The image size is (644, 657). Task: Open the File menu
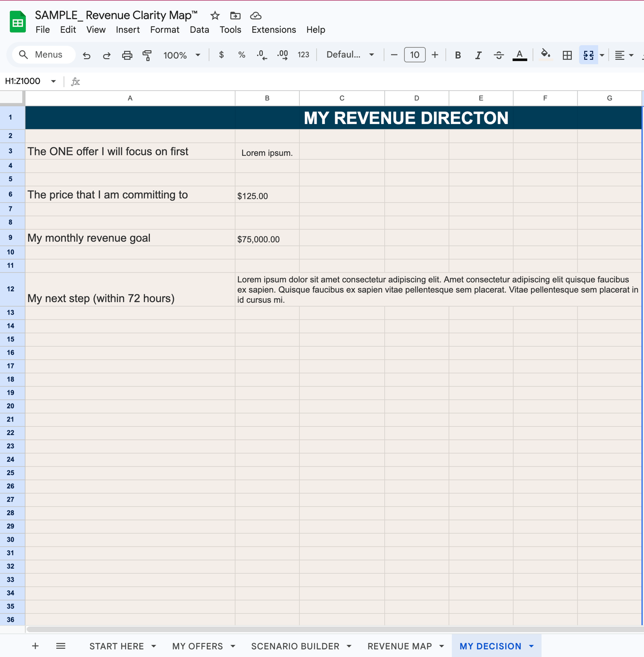click(43, 30)
